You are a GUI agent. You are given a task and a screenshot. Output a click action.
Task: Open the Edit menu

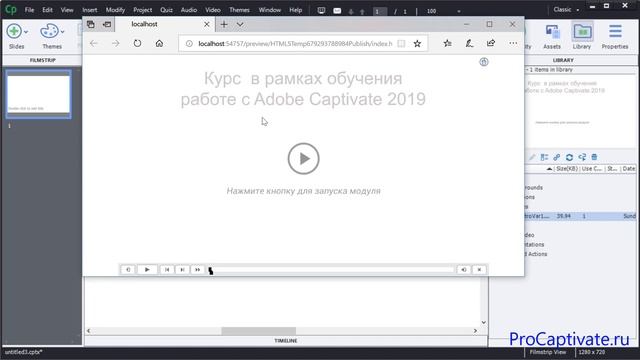point(47,10)
